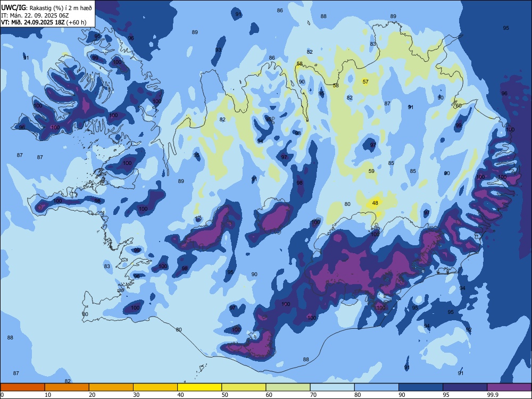
Task: Select the 30–40 golden legend swatch
Action: (x=155, y=387)
